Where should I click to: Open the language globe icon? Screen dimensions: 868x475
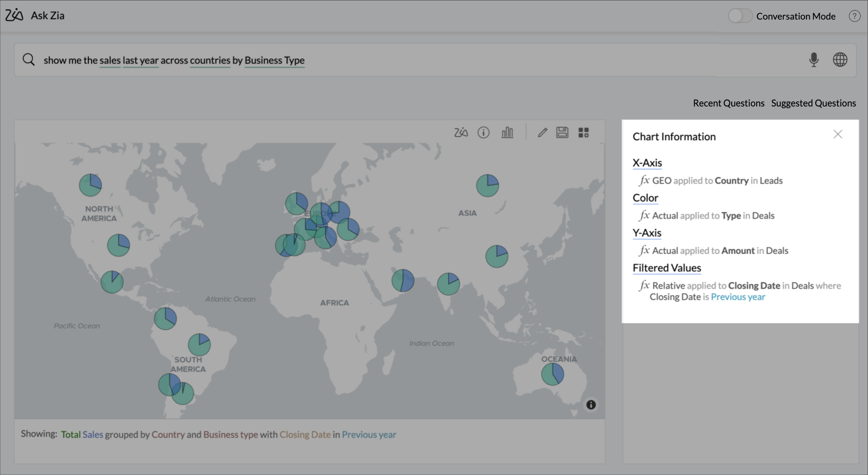(x=840, y=60)
